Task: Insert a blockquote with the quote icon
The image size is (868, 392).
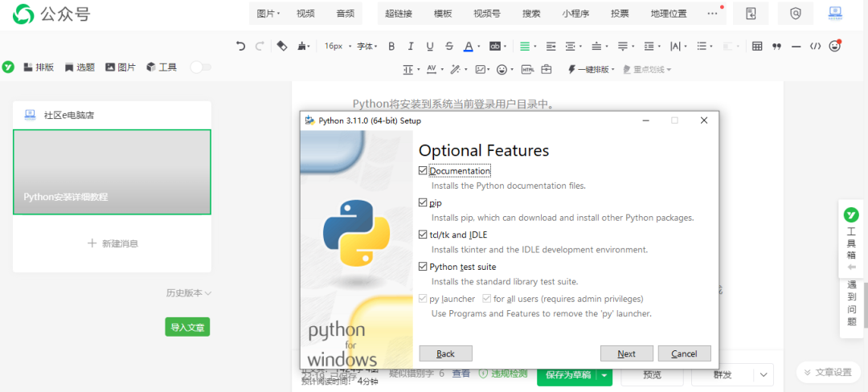Action: pyautogui.click(x=776, y=47)
